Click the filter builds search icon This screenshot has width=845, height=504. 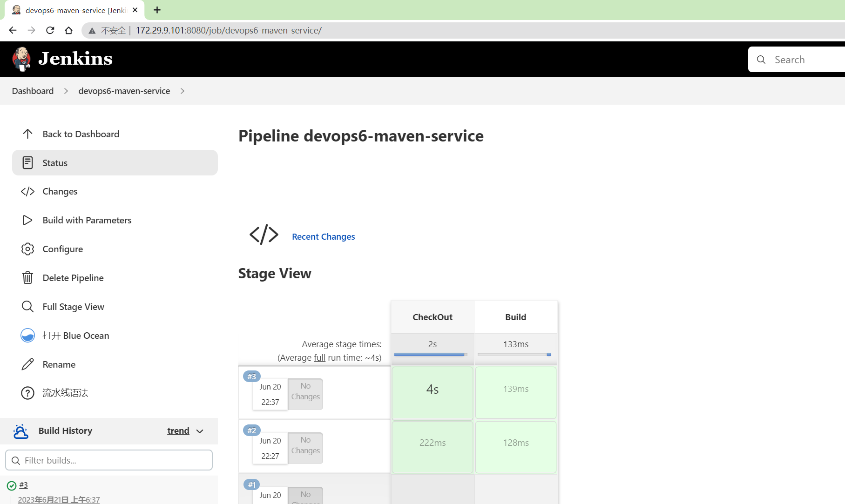point(16,460)
